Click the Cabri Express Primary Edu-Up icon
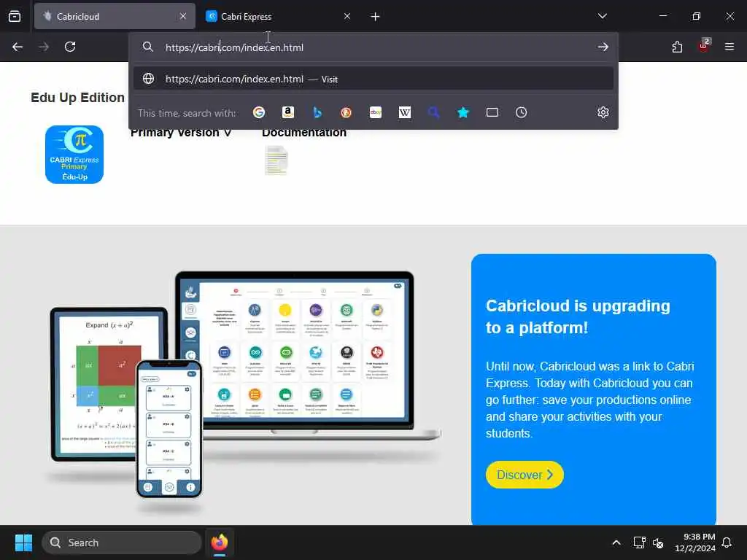Screen dimensions: 747x560 (74, 155)
